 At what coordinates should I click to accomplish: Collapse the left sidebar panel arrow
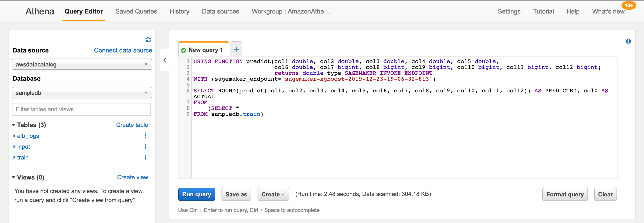(165, 60)
